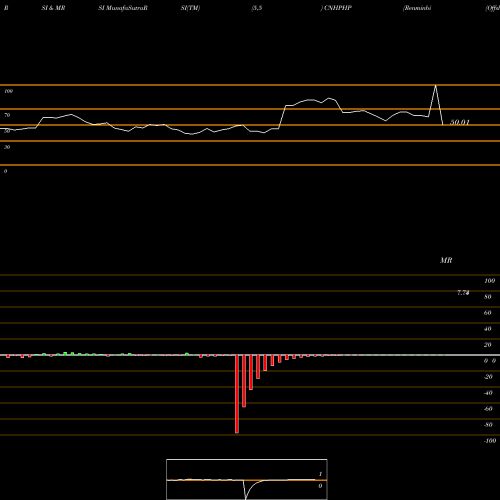
Task: Open the mini overview chart thumbnail
Action: (247, 479)
